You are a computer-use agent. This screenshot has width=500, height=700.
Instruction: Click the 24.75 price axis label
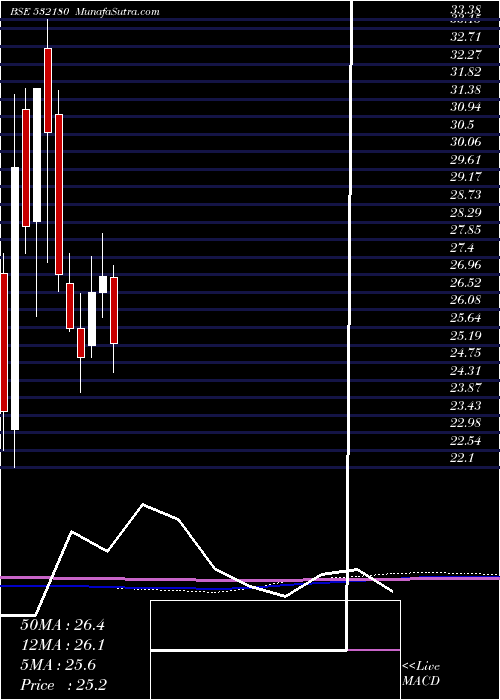pyautogui.click(x=466, y=353)
